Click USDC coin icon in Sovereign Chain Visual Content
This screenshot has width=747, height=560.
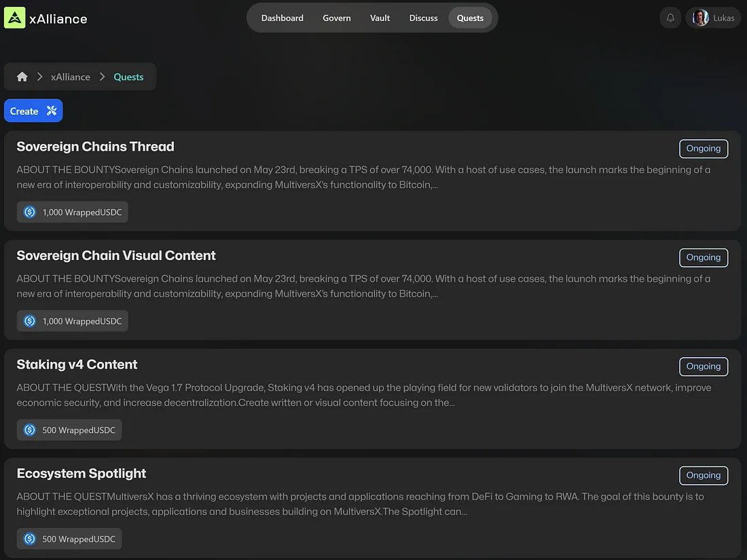click(x=29, y=321)
